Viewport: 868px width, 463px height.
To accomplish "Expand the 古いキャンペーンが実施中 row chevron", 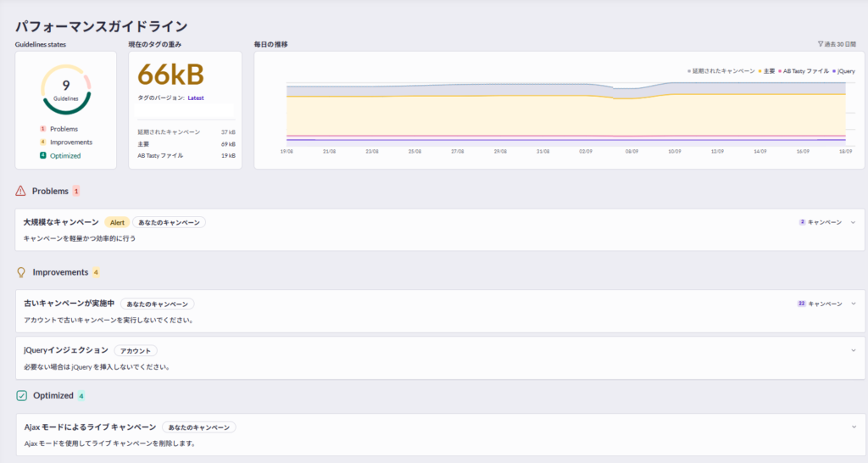I will pos(853,304).
